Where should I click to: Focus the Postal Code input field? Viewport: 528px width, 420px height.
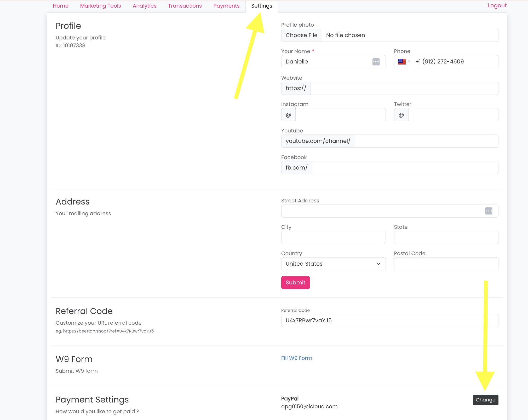click(446, 264)
